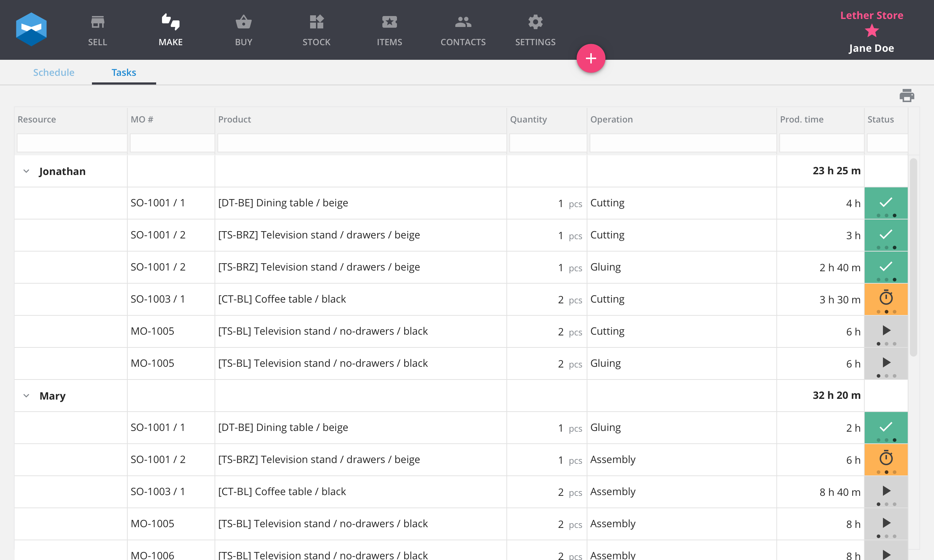
Task: Open the SELL section icon
Action: 97,22
